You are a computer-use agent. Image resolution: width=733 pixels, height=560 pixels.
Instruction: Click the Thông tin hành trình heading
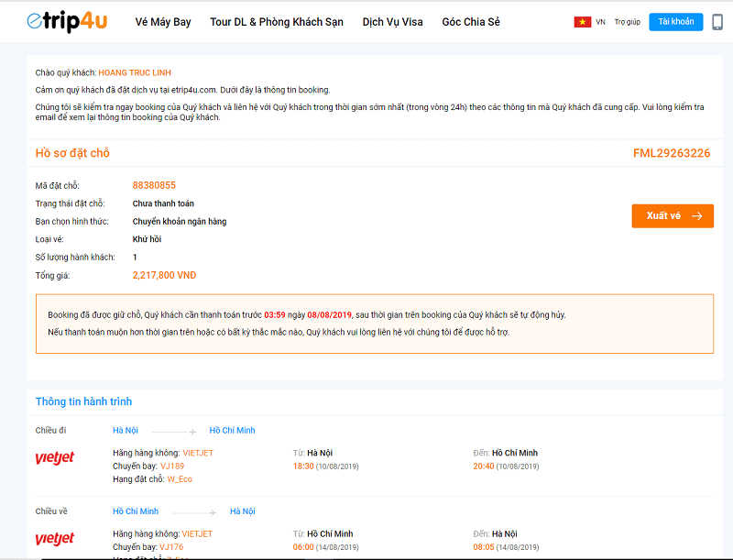click(x=83, y=401)
